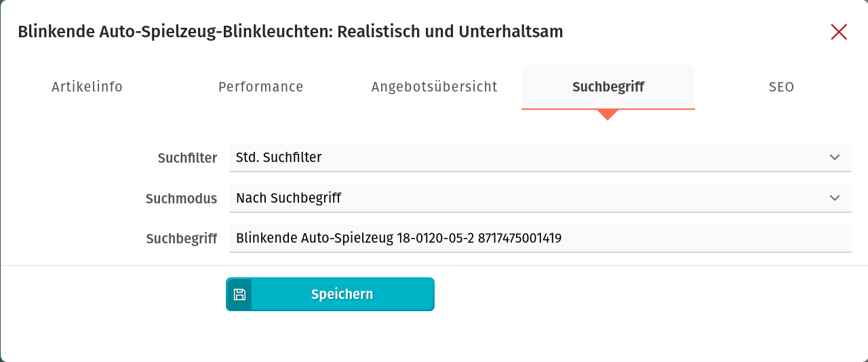
Task: Focus the Suchbegriff text input field
Action: tap(540, 239)
